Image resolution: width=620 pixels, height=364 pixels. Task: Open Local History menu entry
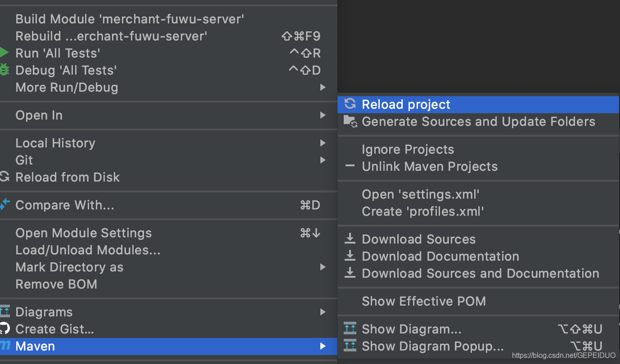point(169,143)
